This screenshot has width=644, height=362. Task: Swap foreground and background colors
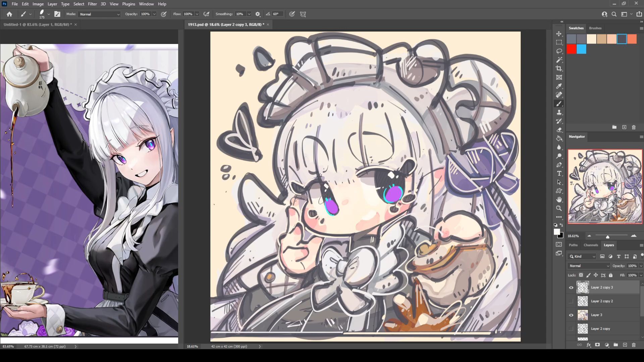[561, 225]
